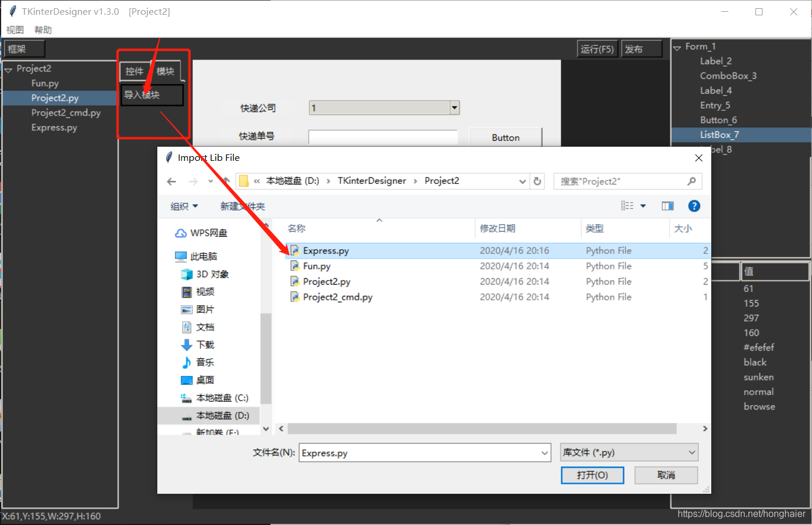This screenshot has height=525, width=812.
Task: Select Express.py in project tree
Action: point(54,127)
